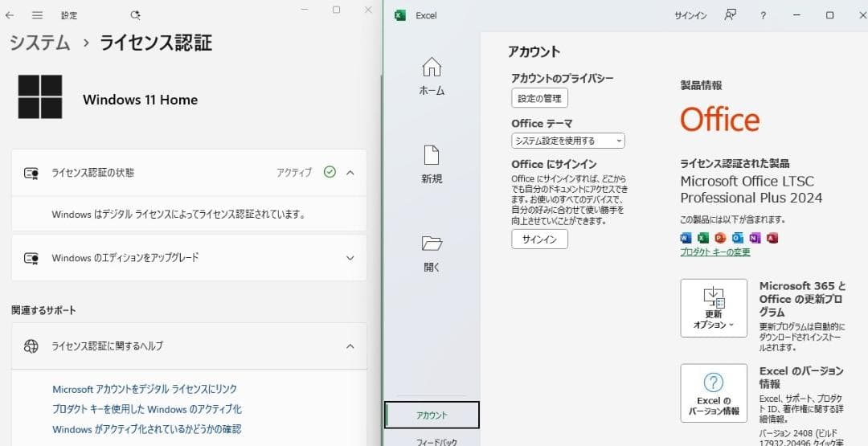The width and height of the screenshot is (868, 446).
Task: Click the Microsoft Office LTSC Professional Plus 2024 text
Action: (x=751, y=189)
